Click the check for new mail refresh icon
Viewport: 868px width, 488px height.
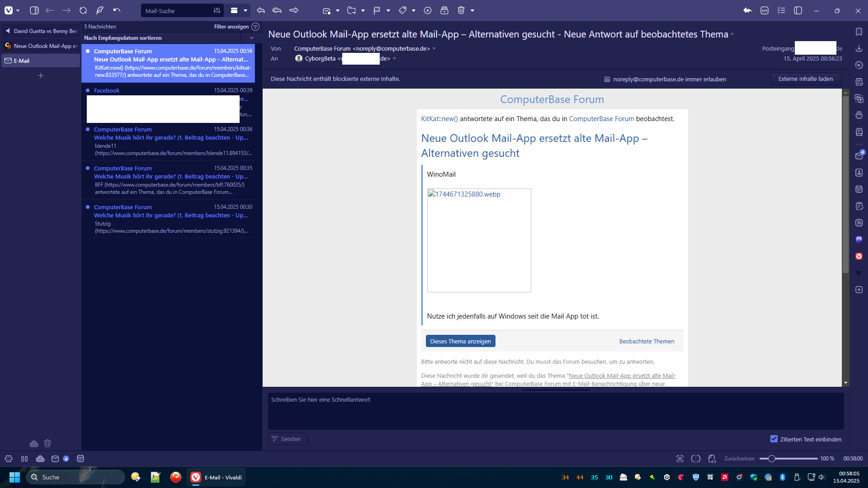[x=83, y=10]
